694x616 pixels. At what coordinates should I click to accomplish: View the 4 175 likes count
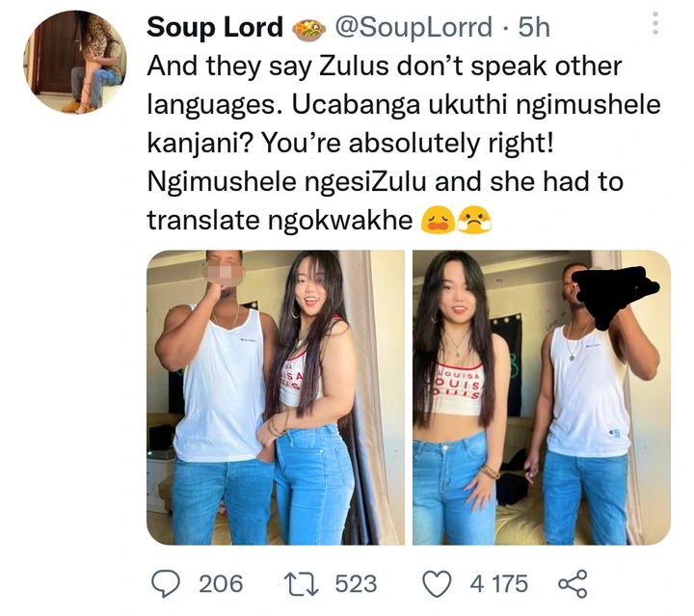pos(499,583)
